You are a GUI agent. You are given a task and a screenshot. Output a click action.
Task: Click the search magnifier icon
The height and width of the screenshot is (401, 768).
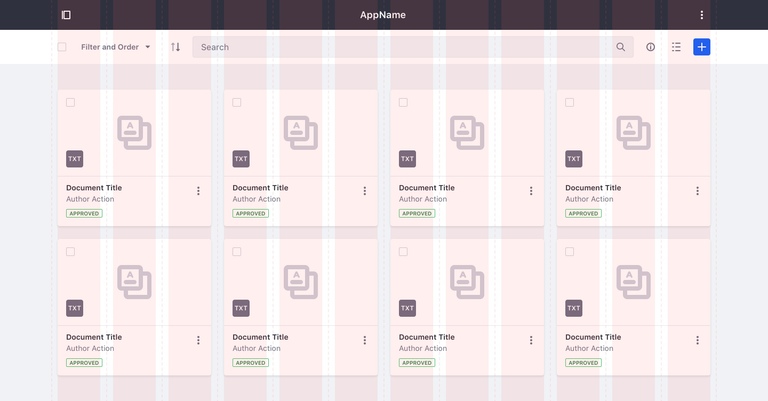(621, 47)
